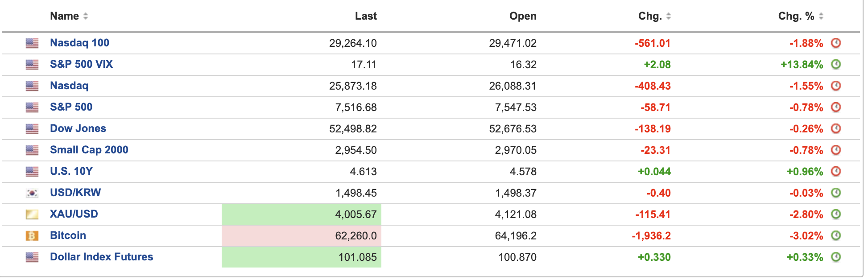Open the Dollar Index Futures link
Viewport: 868px width, 280px height.
[101, 257]
